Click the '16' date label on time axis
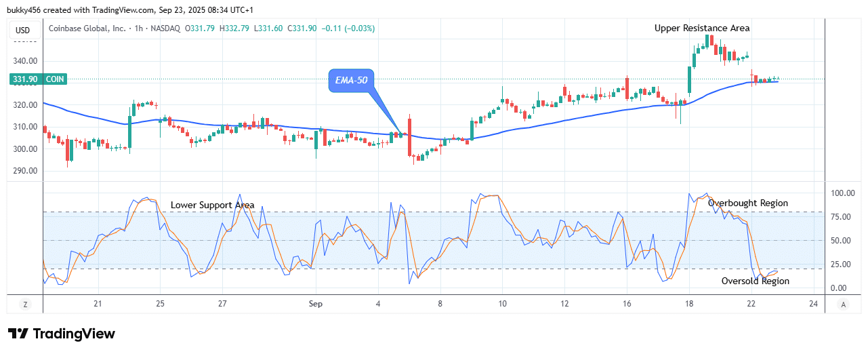The height and width of the screenshot is (354, 868). click(x=627, y=304)
